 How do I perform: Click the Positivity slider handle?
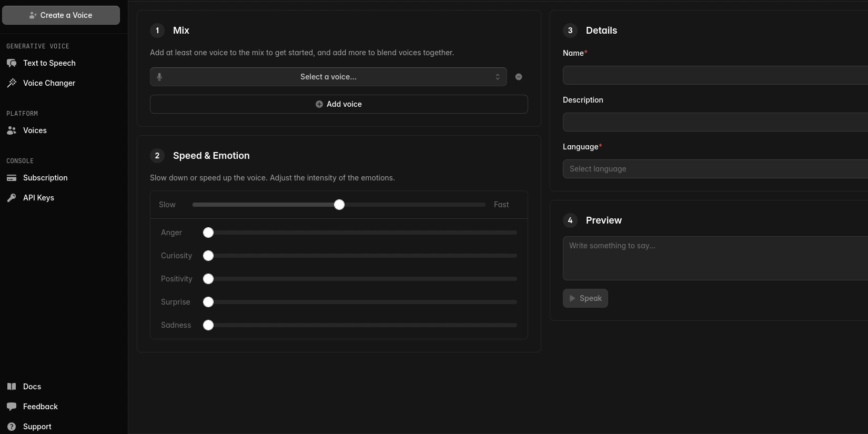tap(208, 279)
